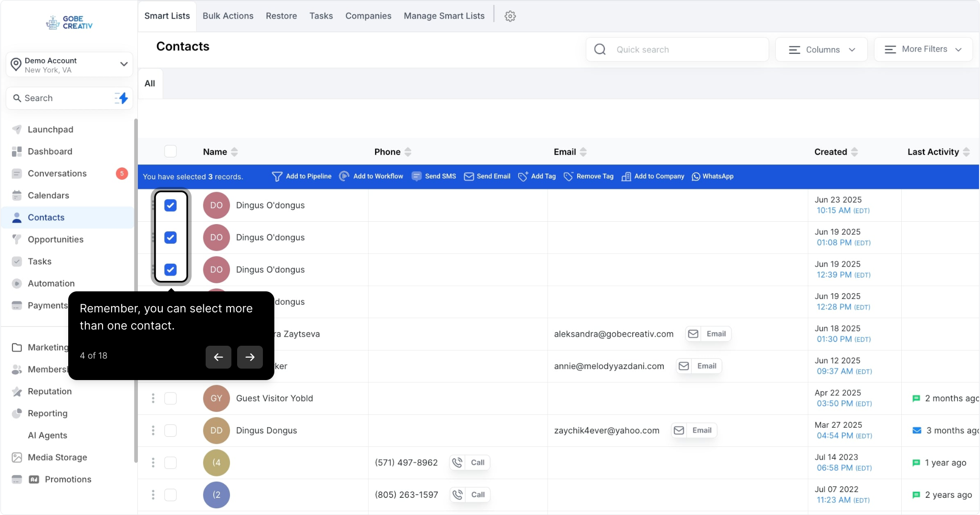
Task: Uncheck the first Dingus O'dongus checkbox
Action: point(170,206)
